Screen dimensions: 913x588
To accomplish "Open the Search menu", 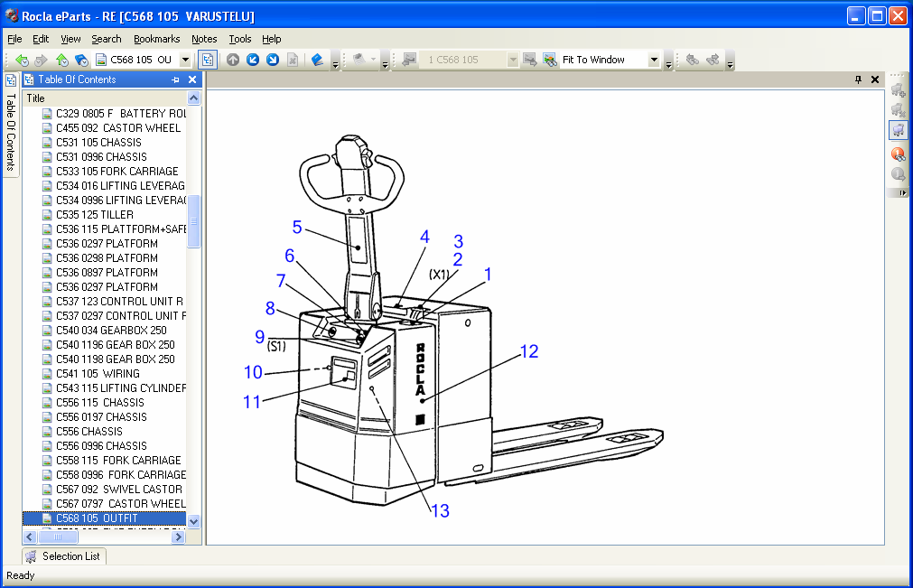I will point(106,39).
